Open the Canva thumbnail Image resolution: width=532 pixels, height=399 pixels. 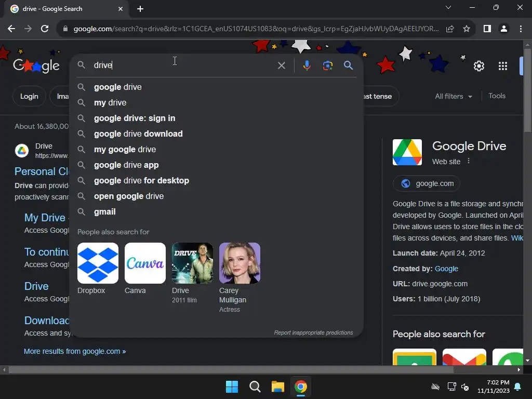tap(145, 263)
